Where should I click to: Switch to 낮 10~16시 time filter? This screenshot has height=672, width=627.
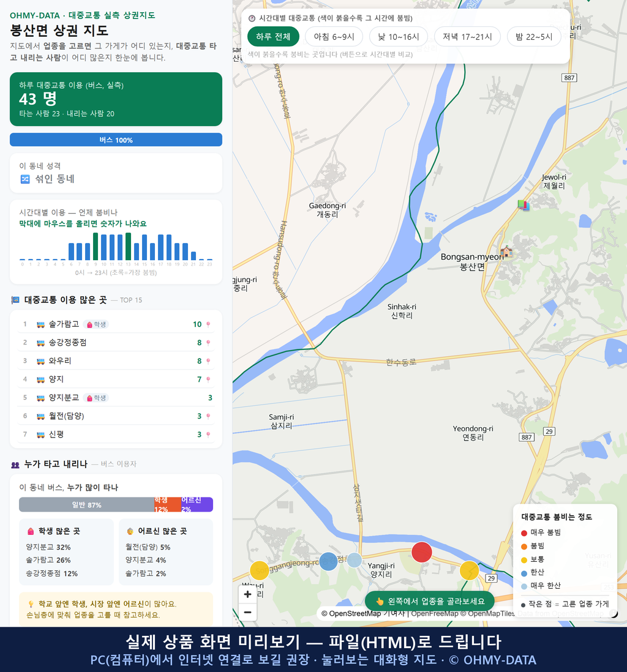pos(399,37)
